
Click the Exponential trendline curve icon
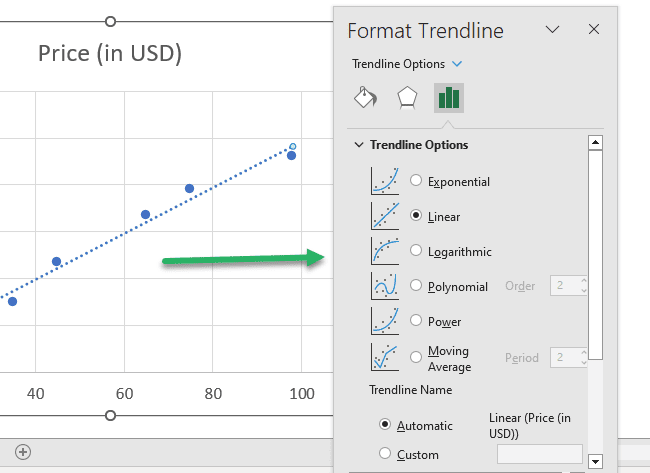coord(385,181)
